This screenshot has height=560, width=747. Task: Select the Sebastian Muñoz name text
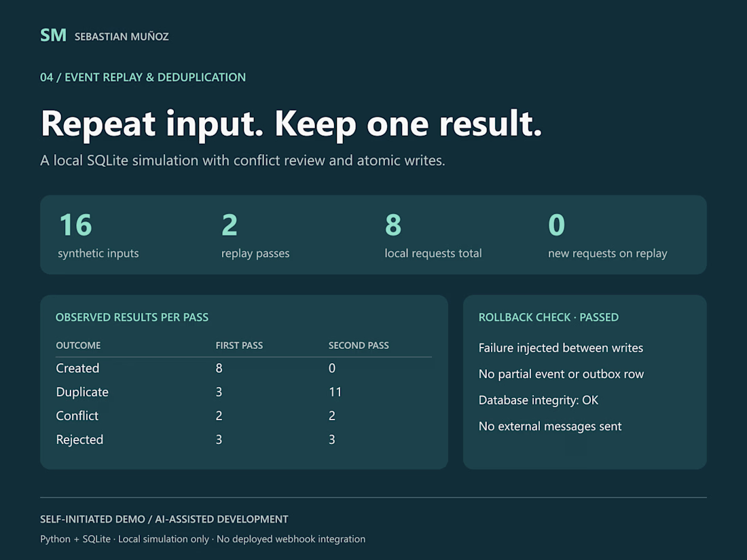click(122, 37)
